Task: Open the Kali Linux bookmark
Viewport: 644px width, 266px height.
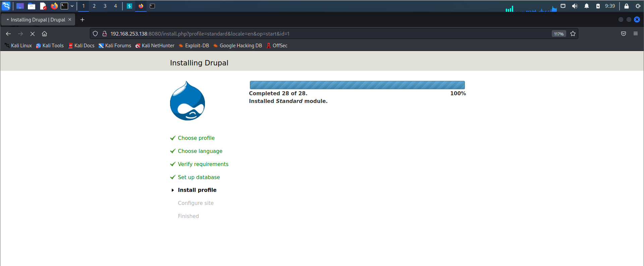Action: 18,46
